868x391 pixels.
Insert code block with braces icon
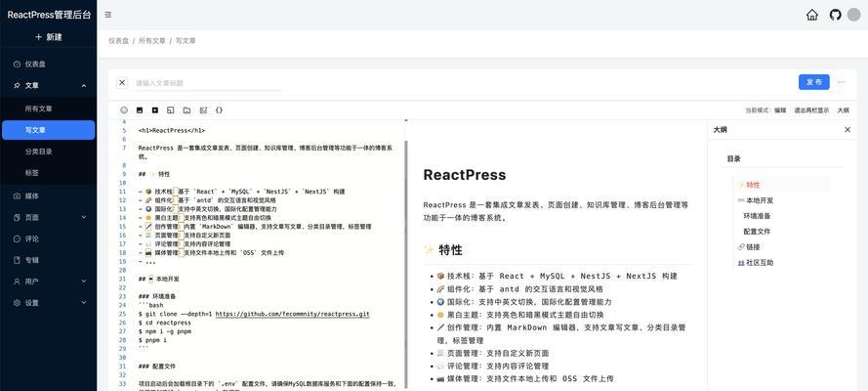(220, 110)
